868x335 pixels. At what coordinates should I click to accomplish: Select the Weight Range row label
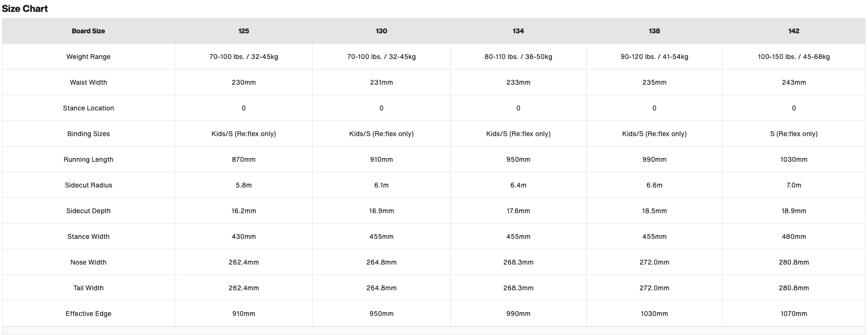(88, 57)
